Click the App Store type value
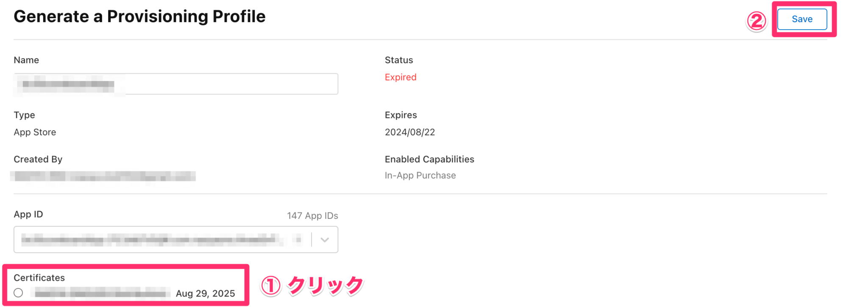The height and width of the screenshot is (307, 868). (35, 132)
